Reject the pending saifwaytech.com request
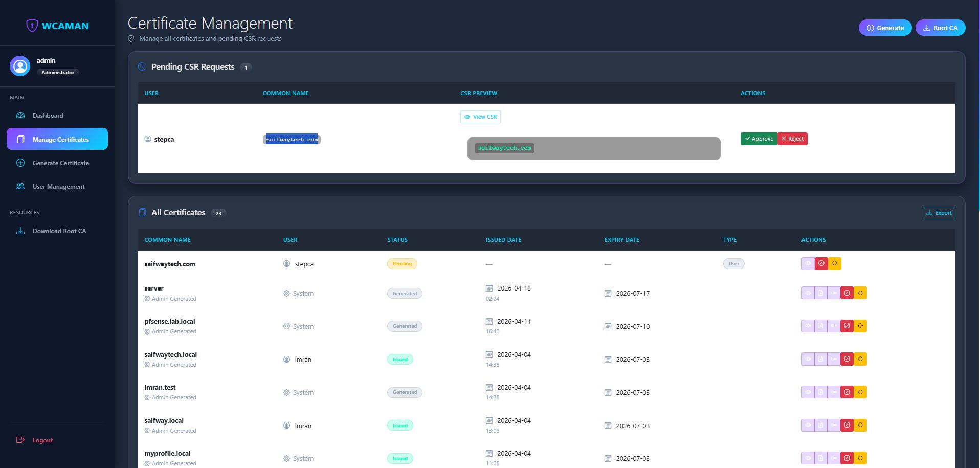 (x=793, y=139)
